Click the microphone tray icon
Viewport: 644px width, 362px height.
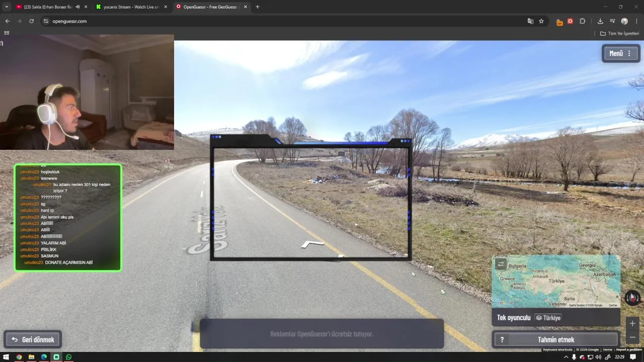(574, 357)
